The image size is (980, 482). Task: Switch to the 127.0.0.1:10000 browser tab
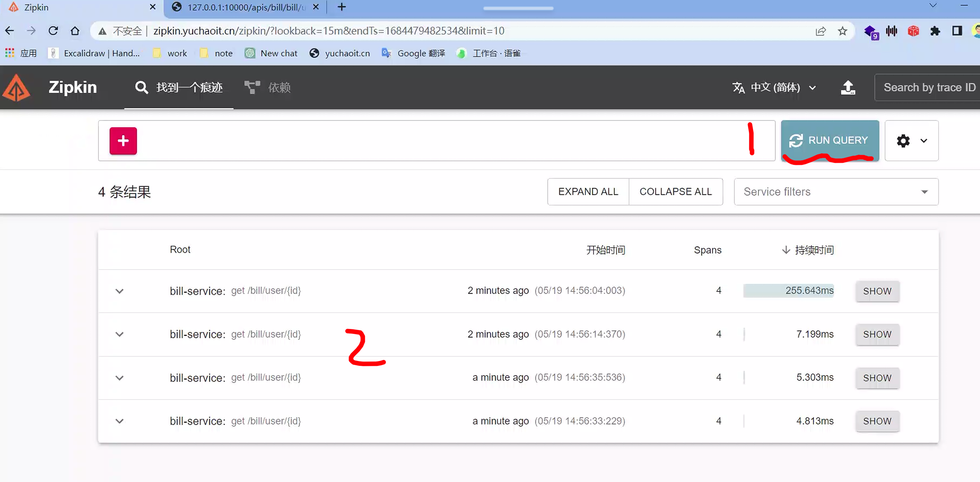point(244,7)
